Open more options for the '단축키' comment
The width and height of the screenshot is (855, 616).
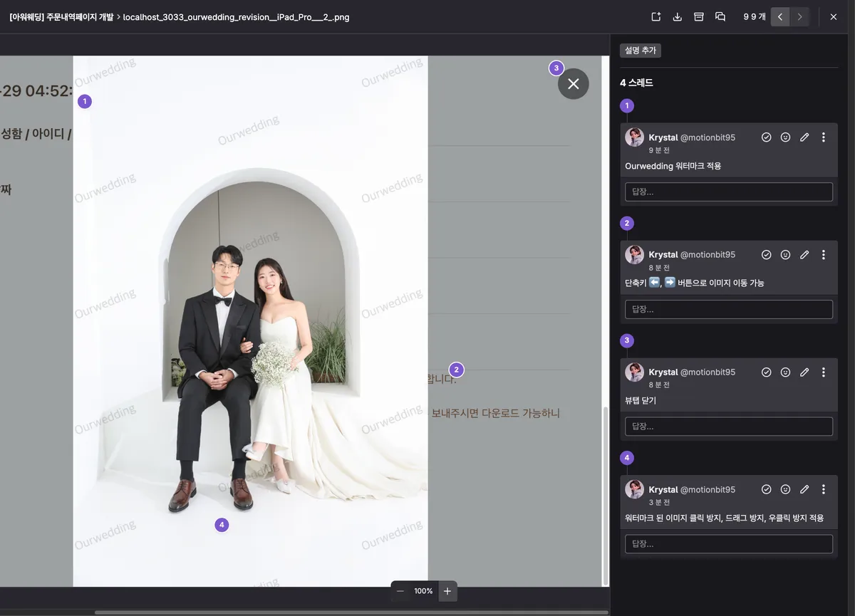tap(824, 254)
